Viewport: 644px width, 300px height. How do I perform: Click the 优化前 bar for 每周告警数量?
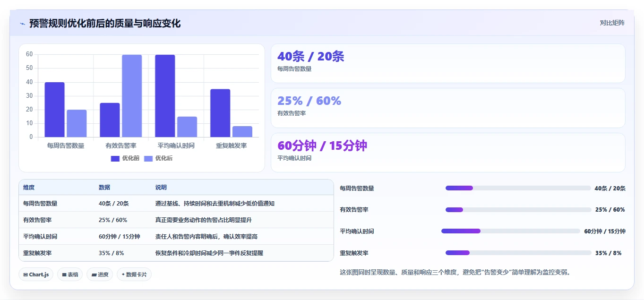[x=55, y=110]
